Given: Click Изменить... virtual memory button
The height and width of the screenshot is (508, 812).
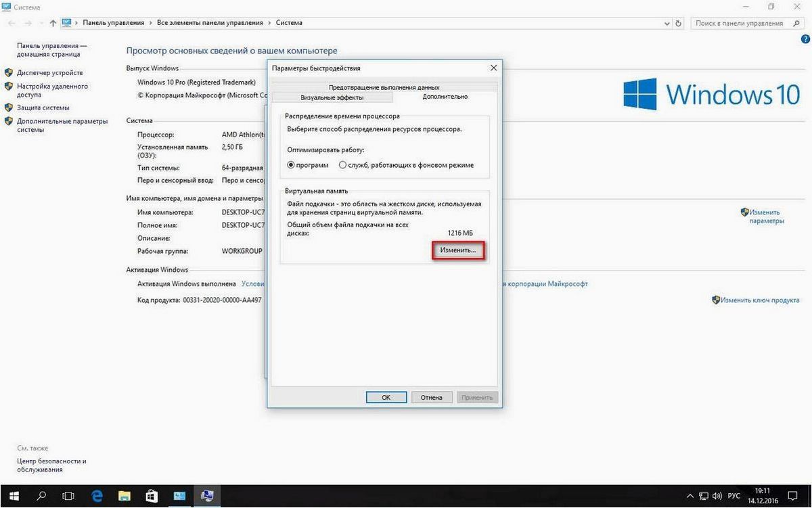Looking at the screenshot, I should click(458, 250).
